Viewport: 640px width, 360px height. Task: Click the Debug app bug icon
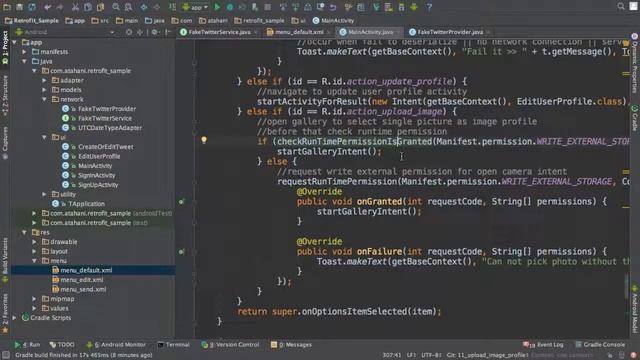230,7
